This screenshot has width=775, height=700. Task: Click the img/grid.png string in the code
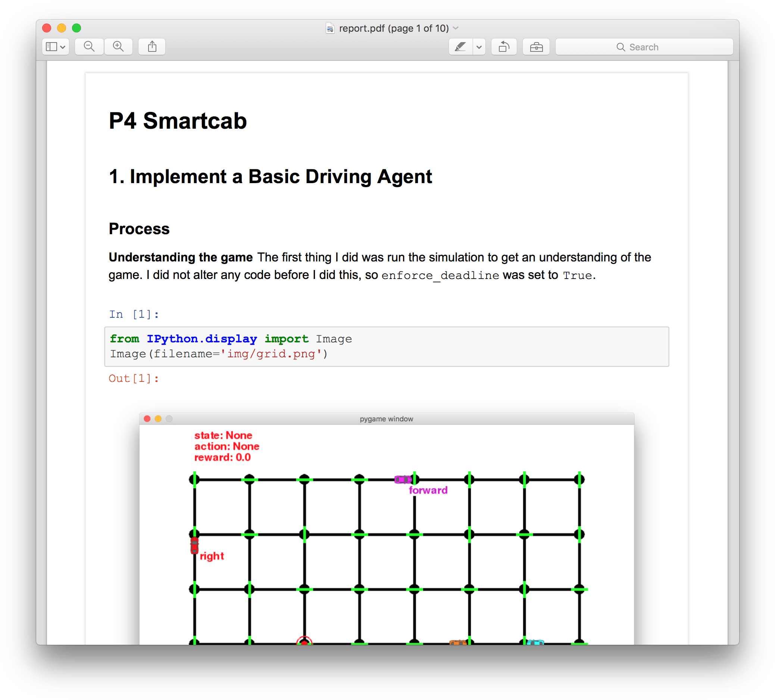point(271,354)
